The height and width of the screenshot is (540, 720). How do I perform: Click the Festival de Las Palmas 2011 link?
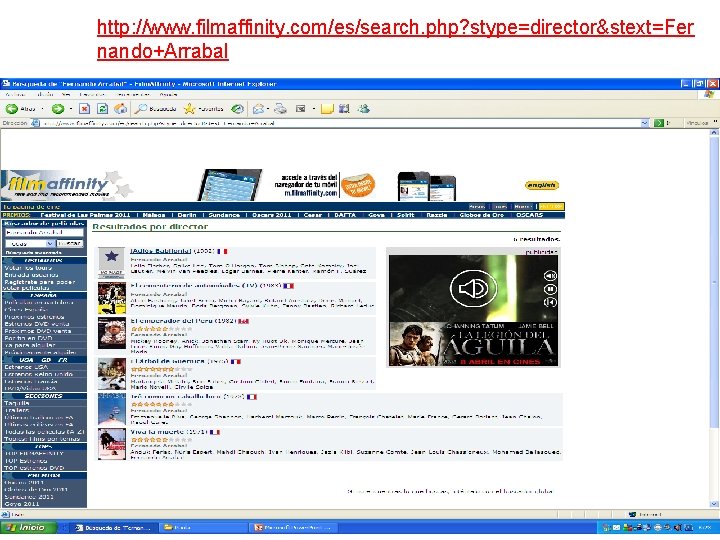85,215
